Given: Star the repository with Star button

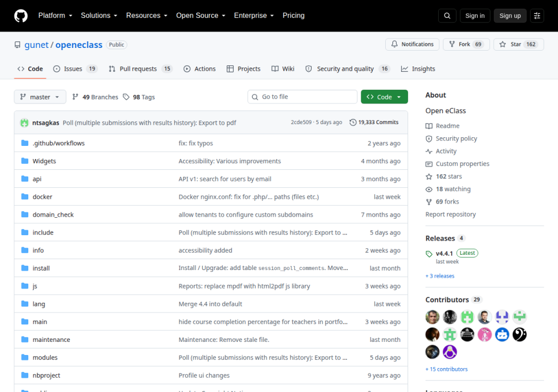Looking at the screenshot, I should click(x=519, y=44).
